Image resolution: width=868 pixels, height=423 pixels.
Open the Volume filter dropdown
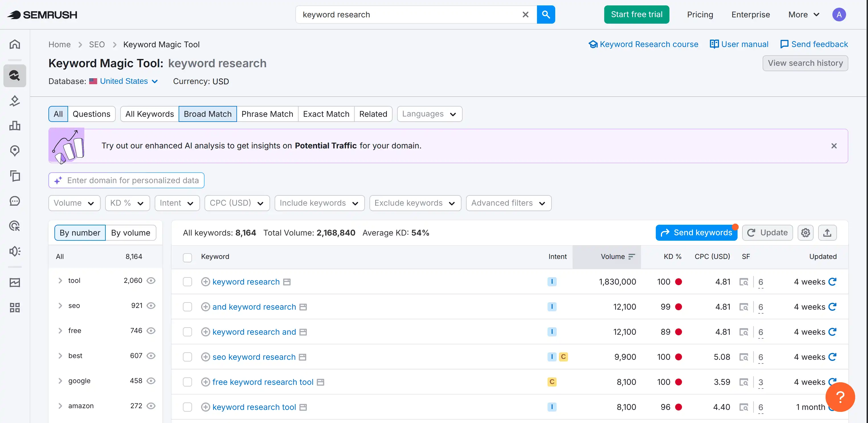[x=74, y=203]
